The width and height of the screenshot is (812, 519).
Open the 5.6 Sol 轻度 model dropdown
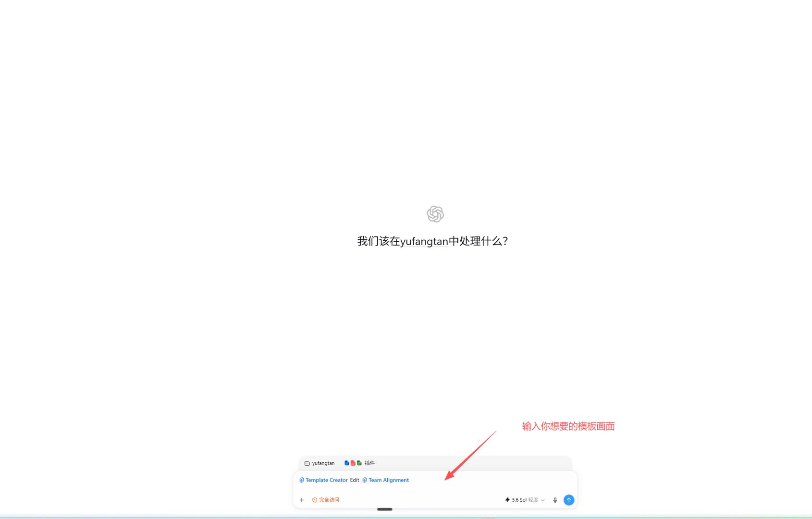[x=525, y=500]
